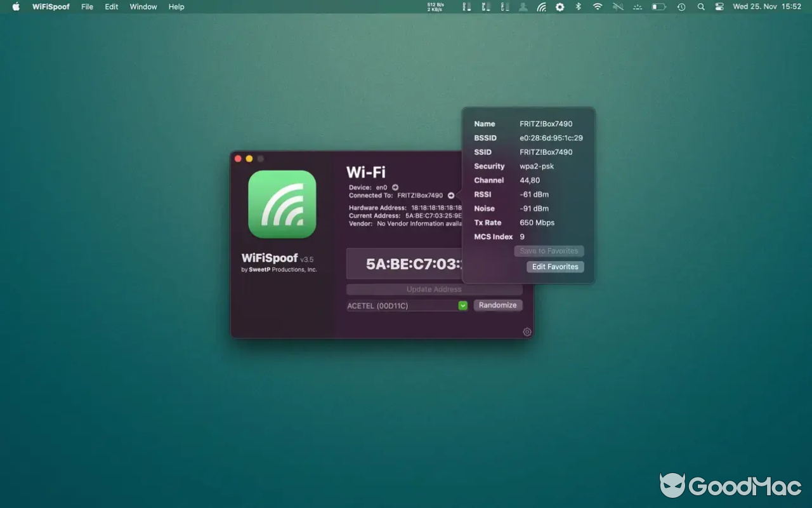Open WiFiSpoof preferences via the gear icon

pyautogui.click(x=527, y=331)
